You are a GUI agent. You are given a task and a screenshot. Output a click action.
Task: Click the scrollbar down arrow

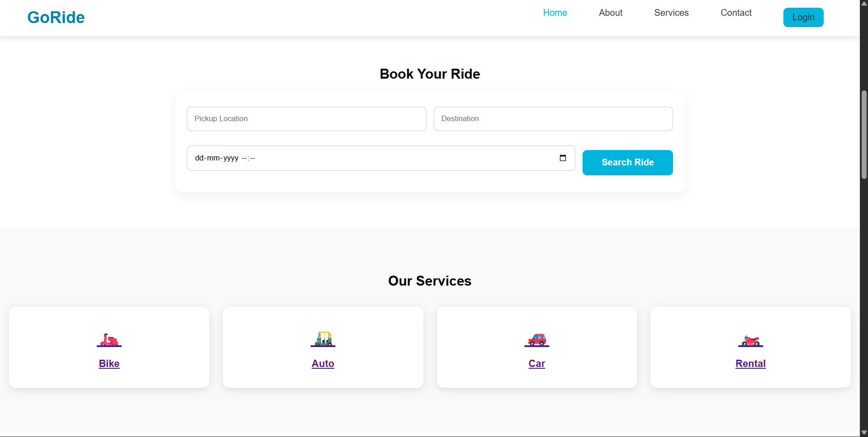pos(864,432)
